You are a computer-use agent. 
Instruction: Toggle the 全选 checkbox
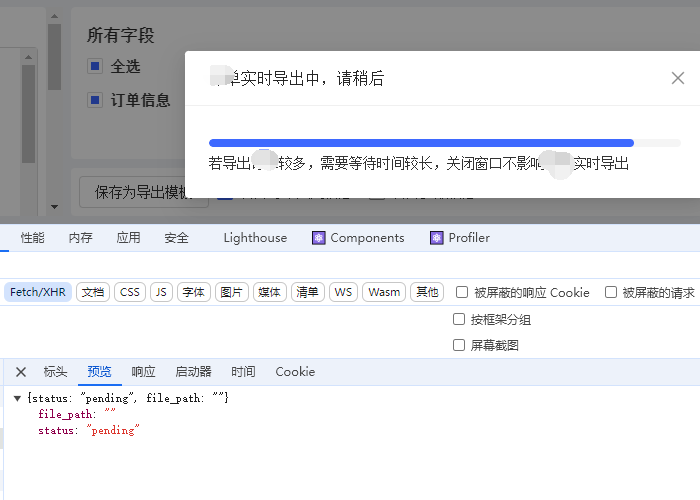pyautogui.click(x=95, y=67)
